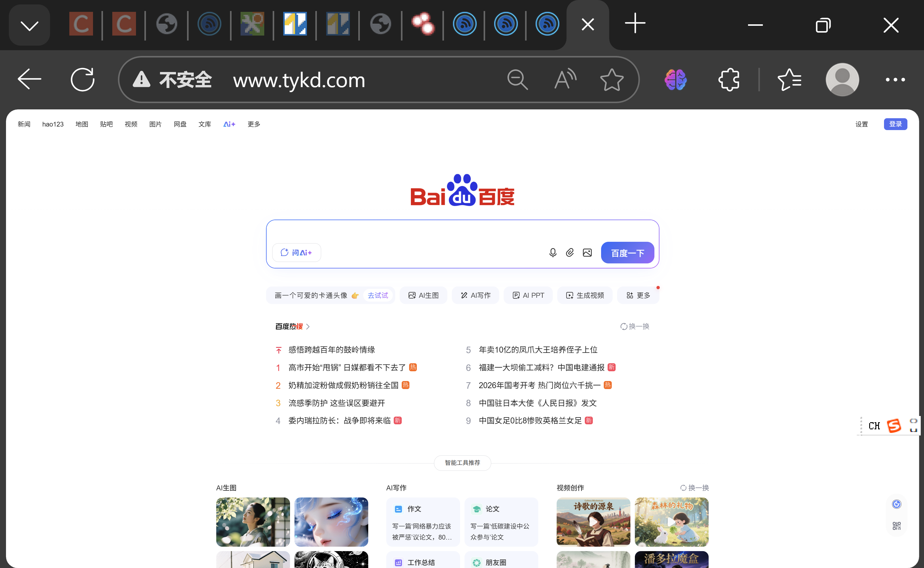Click the voice search microphone icon

[553, 252]
